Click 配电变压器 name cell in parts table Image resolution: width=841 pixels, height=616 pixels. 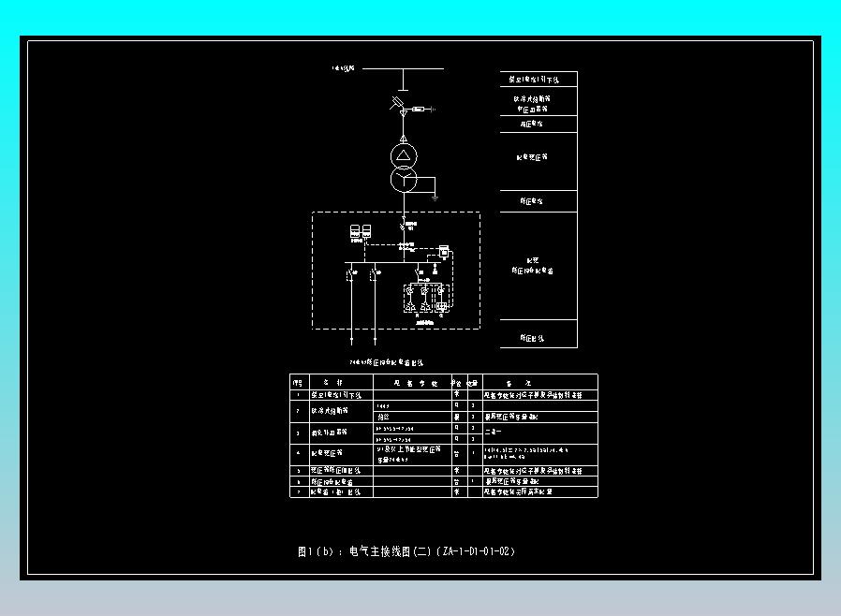tap(341, 453)
